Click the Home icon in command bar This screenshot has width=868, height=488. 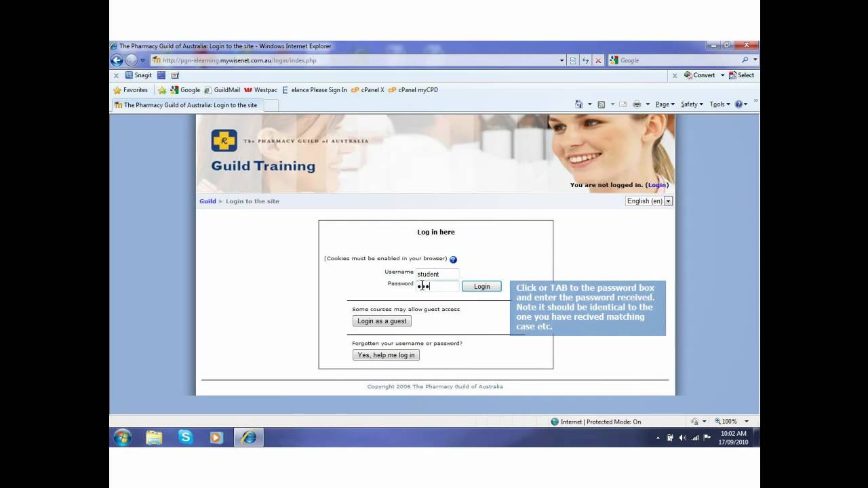578,104
